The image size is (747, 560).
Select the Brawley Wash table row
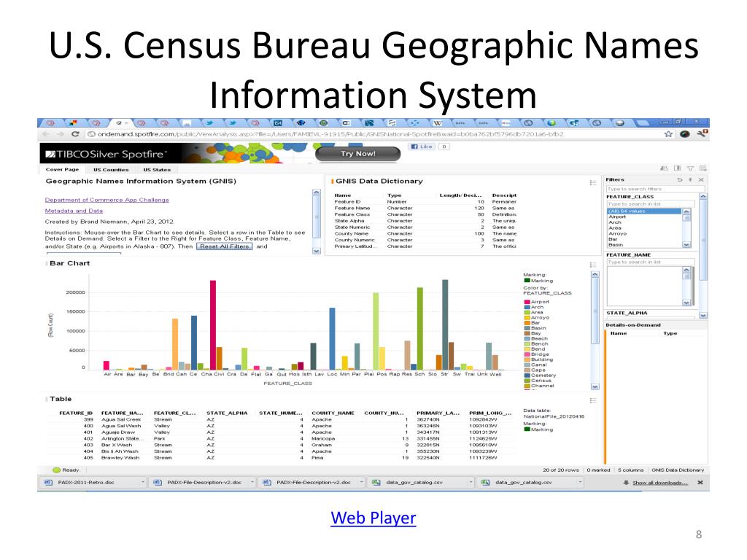(281, 458)
